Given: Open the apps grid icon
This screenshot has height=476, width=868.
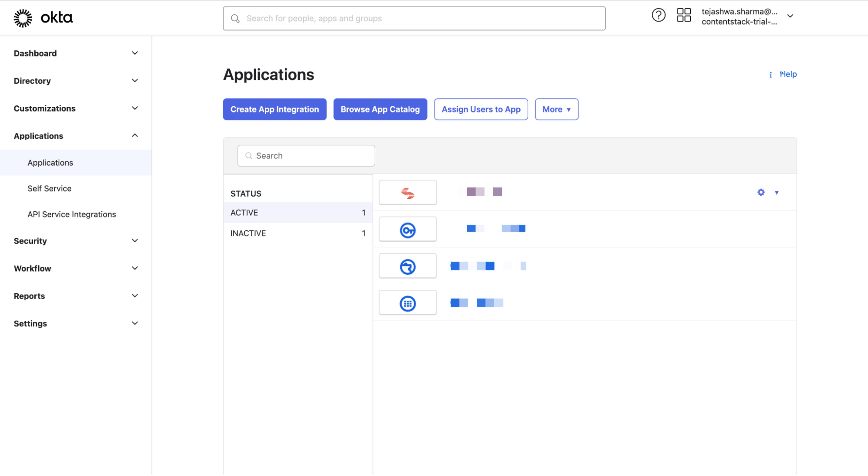Looking at the screenshot, I should click(683, 16).
